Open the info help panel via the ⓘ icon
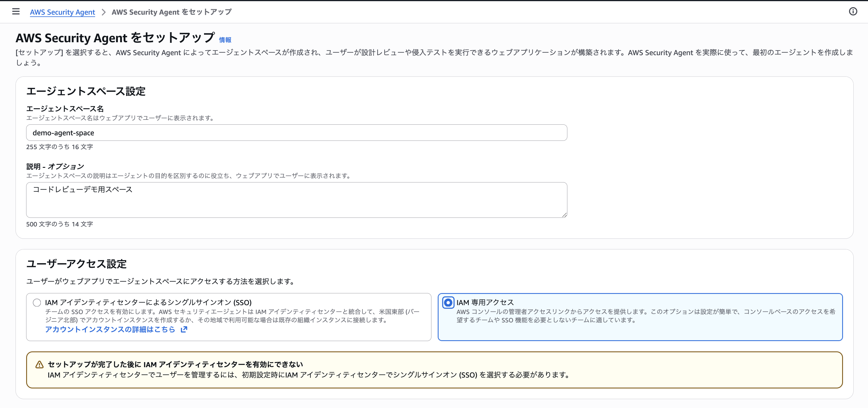 coord(853,11)
